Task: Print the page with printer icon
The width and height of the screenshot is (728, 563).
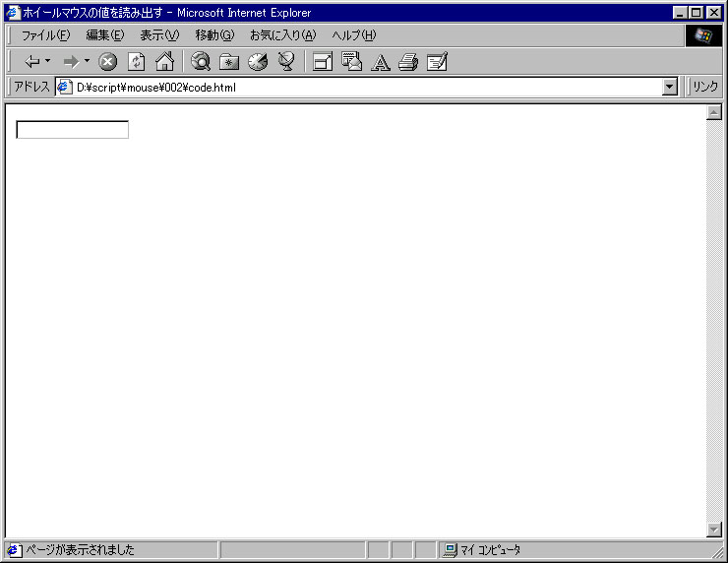Action: pyautogui.click(x=408, y=62)
